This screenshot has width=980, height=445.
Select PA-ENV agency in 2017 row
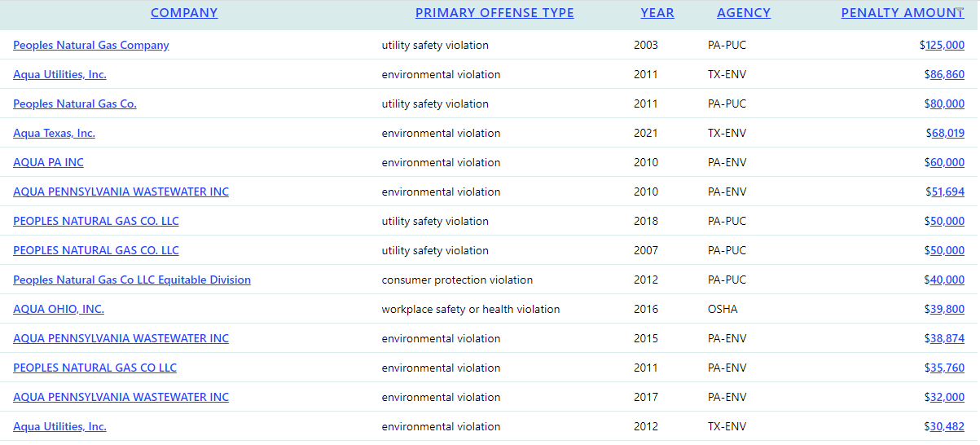tap(727, 397)
